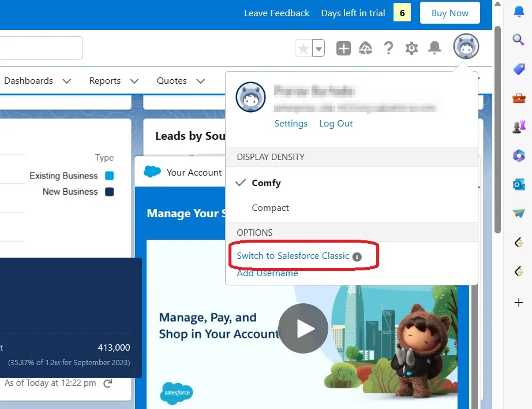Viewport: 532px width, 409px height.
Task: Click the Log Out link
Action: click(x=336, y=123)
